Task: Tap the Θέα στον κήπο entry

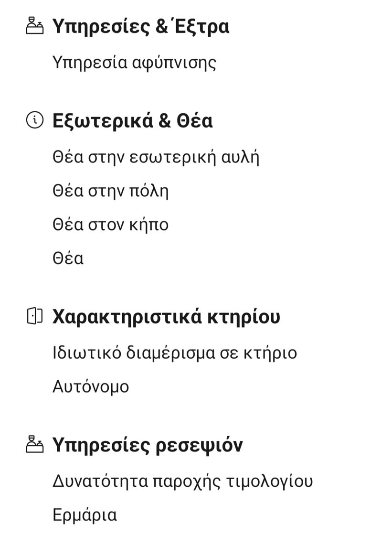Action: (x=110, y=225)
